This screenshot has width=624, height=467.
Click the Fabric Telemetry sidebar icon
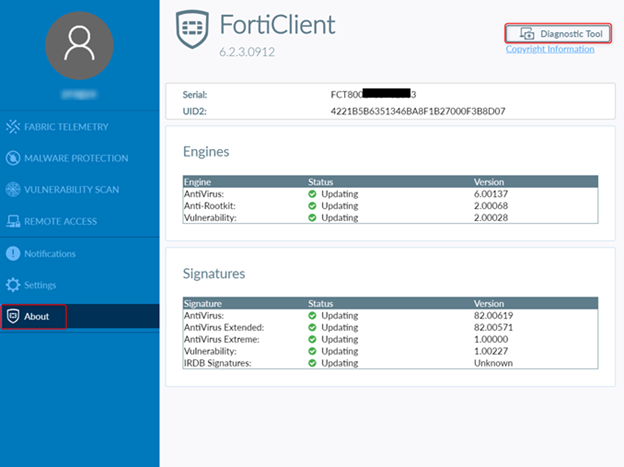[x=13, y=127]
